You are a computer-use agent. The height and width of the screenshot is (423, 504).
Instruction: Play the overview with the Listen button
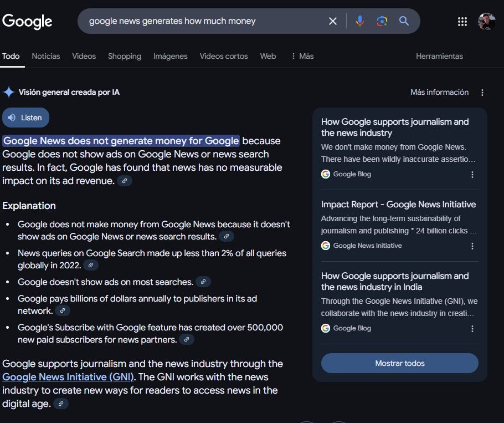[25, 118]
